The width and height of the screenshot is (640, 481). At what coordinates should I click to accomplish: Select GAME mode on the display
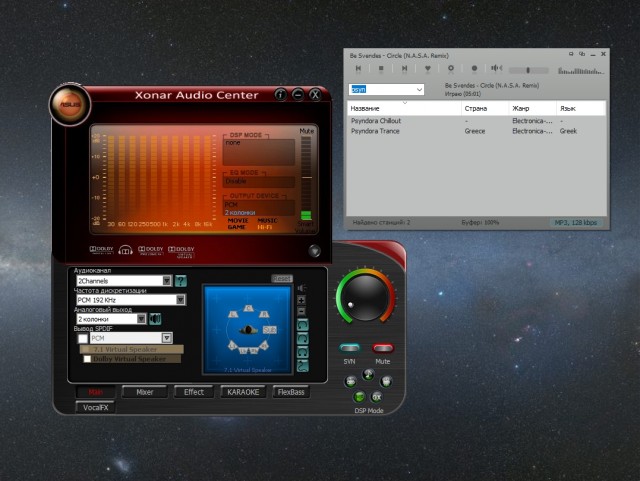pos(237,227)
